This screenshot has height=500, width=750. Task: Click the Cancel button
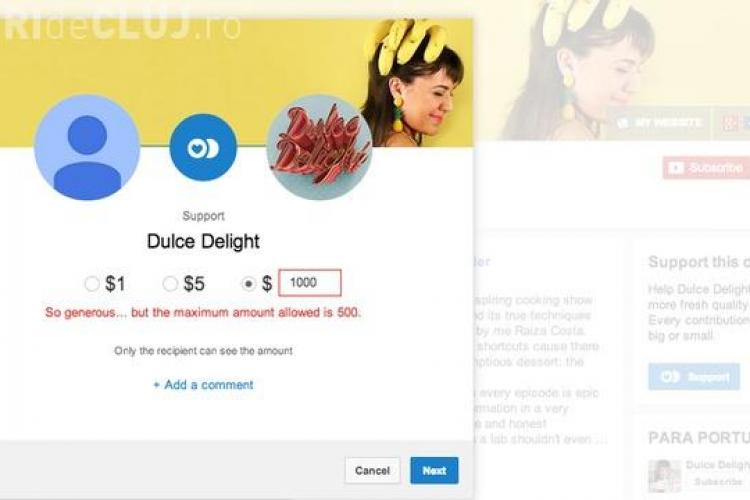[373, 470]
